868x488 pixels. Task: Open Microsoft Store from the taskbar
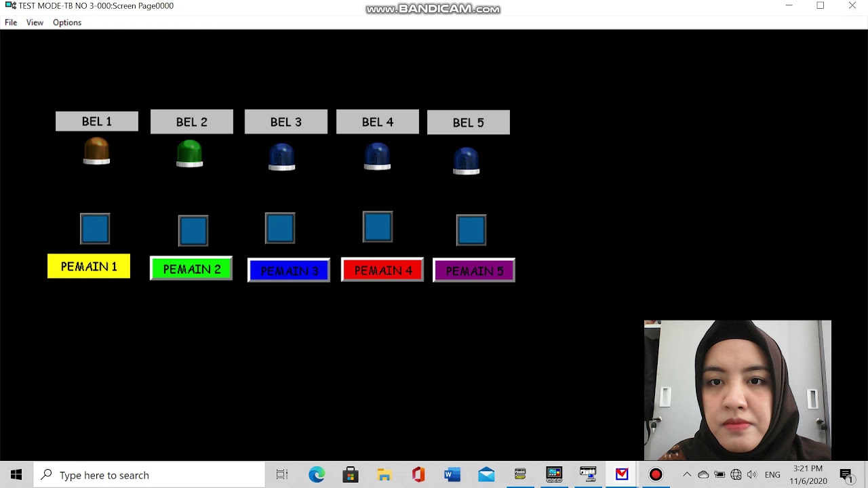(351, 474)
